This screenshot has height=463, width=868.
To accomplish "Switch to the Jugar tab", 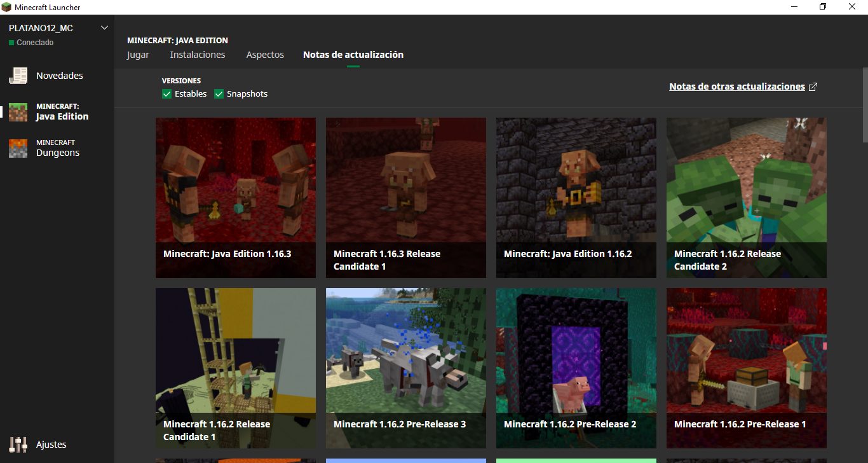I will pos(138,55).
